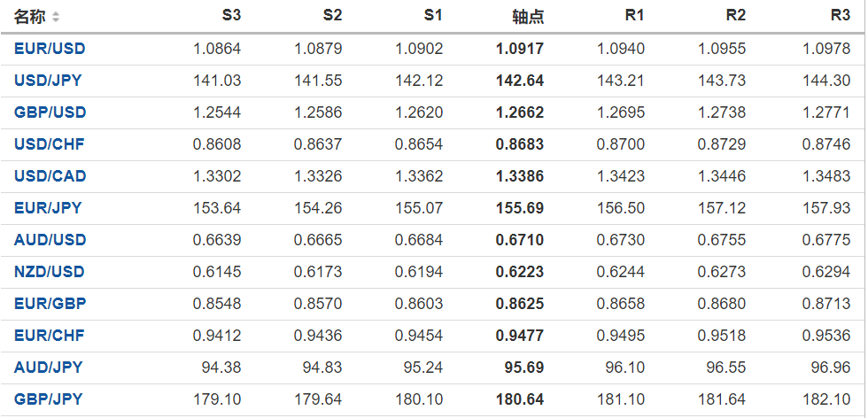Click the S3 column header
The height and width of the screenshot is (418, 868).
pyautogui.click(x=230, y=16)
